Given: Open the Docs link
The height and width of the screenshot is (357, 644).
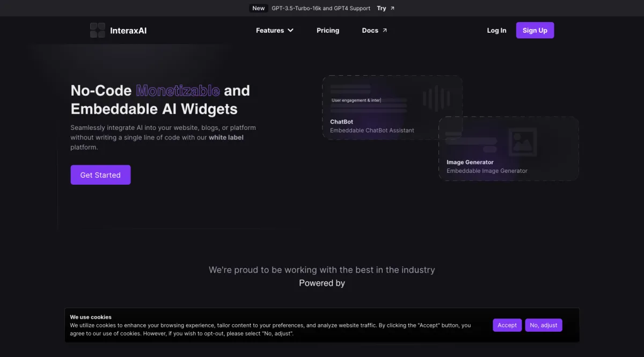Looking at the screenshot, I should pyautogui.click(x=375, y=31).
